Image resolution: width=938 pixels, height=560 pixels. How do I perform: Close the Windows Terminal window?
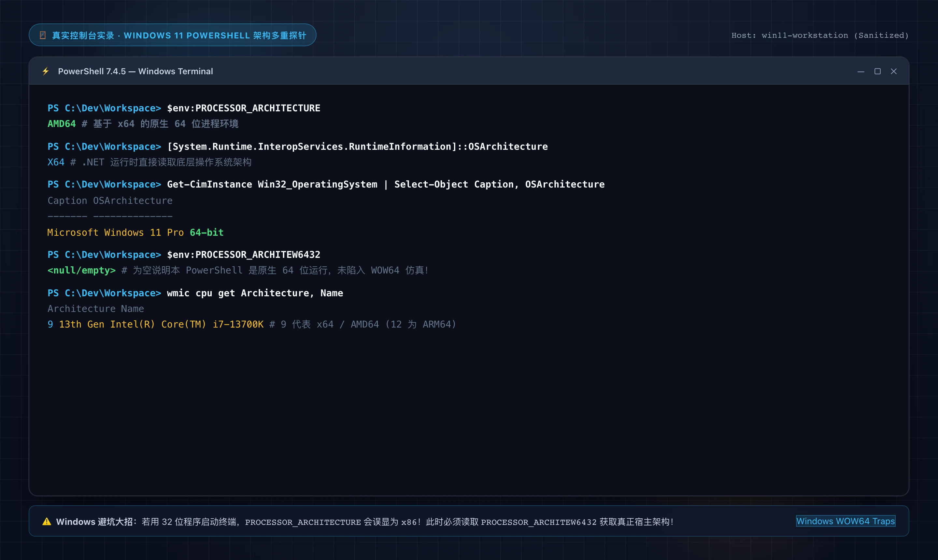[x=894, y=71]
